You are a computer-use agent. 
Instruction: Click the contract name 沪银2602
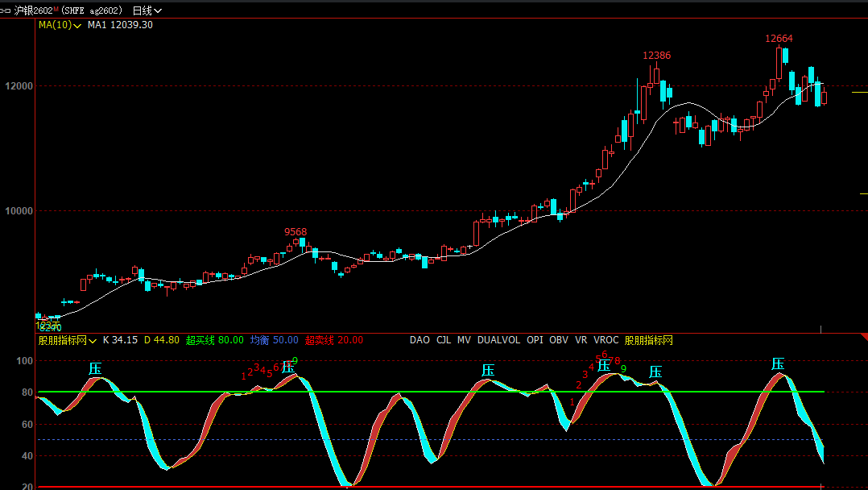pos(33,10)
